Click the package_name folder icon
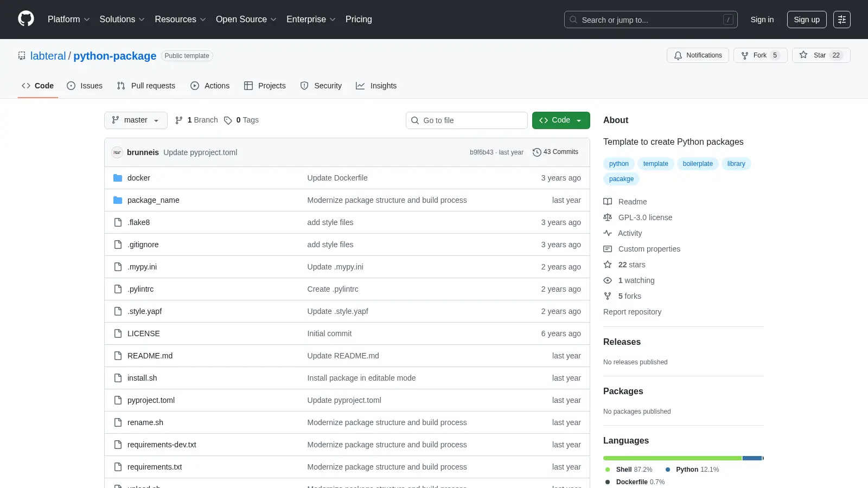Screen dimensions: 868x488 118,200
